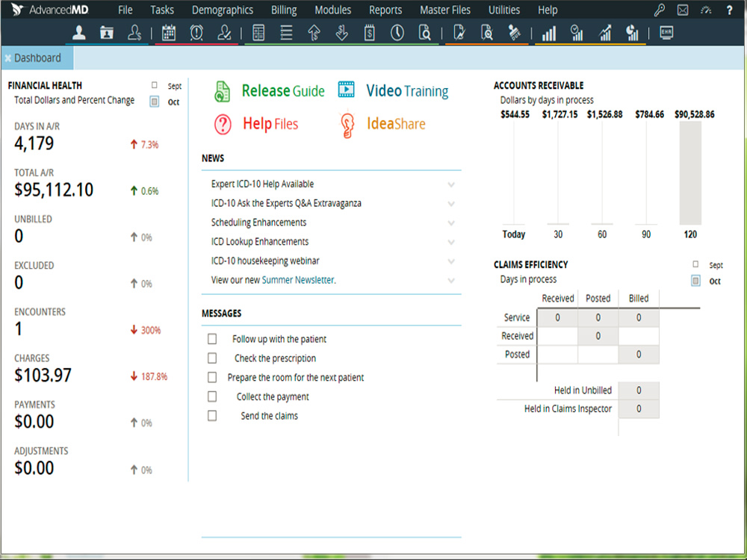Viewport: 747px width, 560px height.
Task: Click the AdvancedMD logo
Action: [50, 10]
